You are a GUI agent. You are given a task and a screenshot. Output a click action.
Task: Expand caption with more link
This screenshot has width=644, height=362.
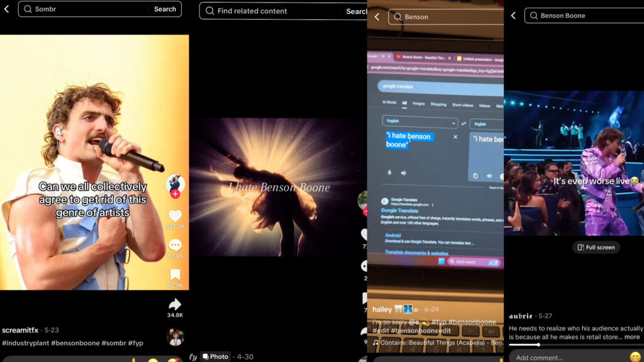click(632, 337)
